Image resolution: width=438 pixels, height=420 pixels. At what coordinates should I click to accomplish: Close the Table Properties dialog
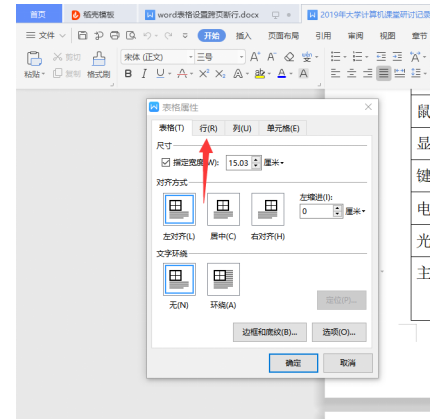pyautogui.click(x=368, y=107)
